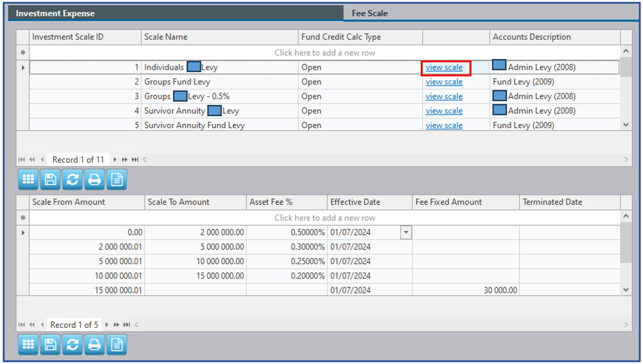Image resolution: width=643 pixels, height=364 pixels.
Task: Print the Scale From Amount grid
Action: [x=94, y=345]
